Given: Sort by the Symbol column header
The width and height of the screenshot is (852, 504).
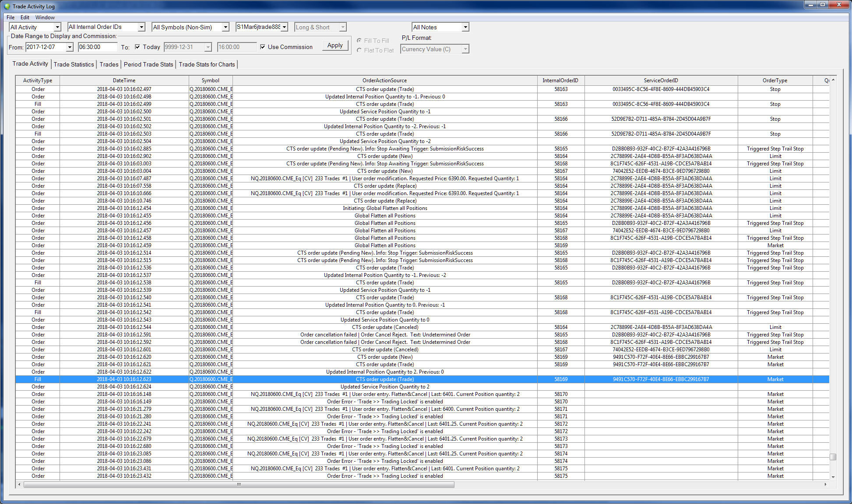Looking at the screenshot, I should 211,80.
